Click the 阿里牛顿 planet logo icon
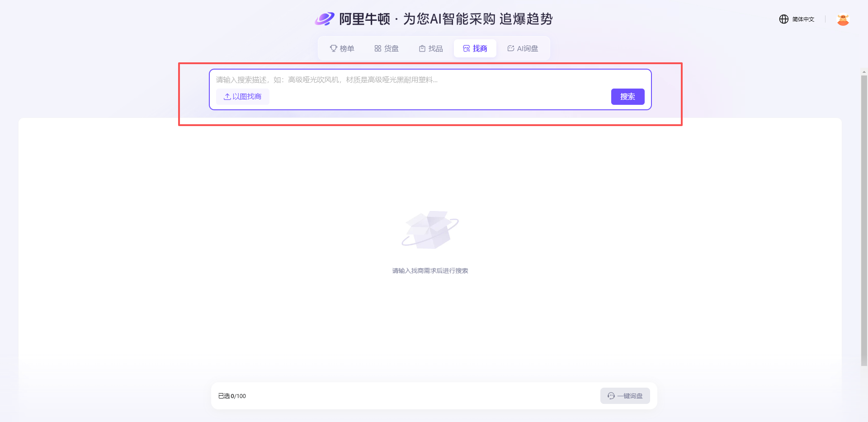 325,19
